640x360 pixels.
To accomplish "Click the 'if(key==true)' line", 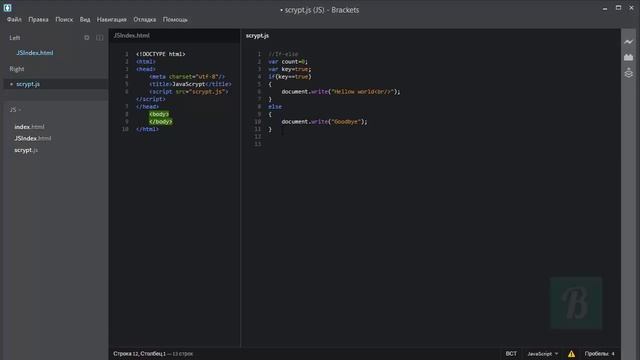I will tap(290, 77).
